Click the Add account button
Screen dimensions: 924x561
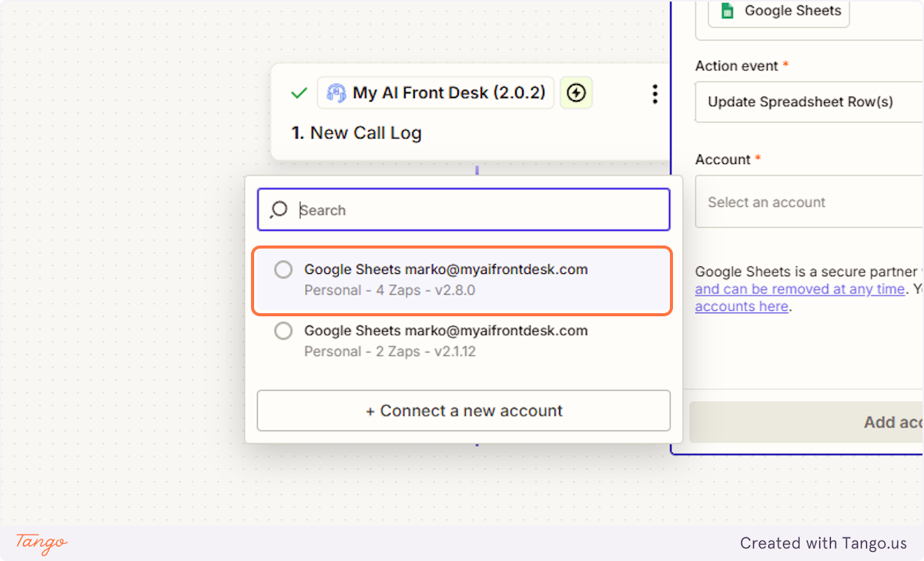tap(806, 422)
